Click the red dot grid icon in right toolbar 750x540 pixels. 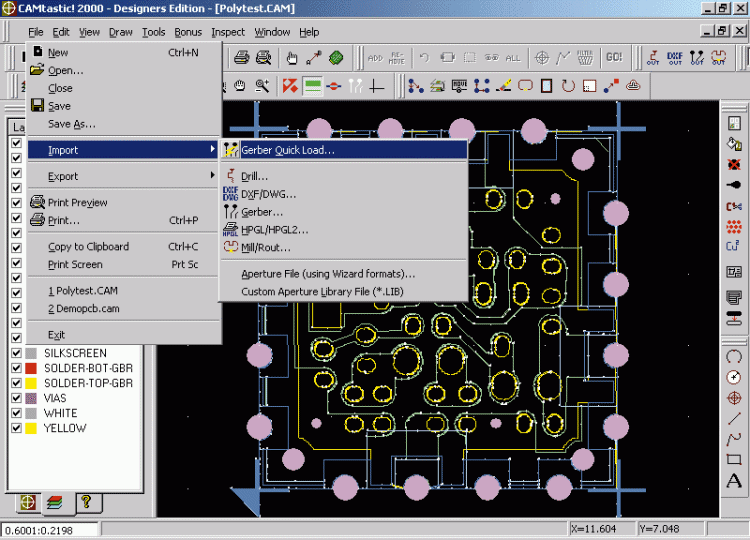tap(734, 226)
